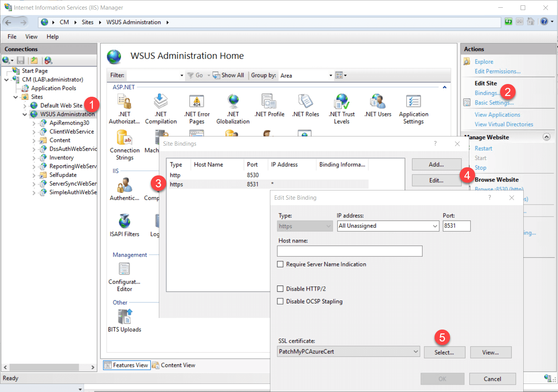This screenshot has width=558, height=392.
Task: Click Add... in Site Bindings
Action: point(437,164)
